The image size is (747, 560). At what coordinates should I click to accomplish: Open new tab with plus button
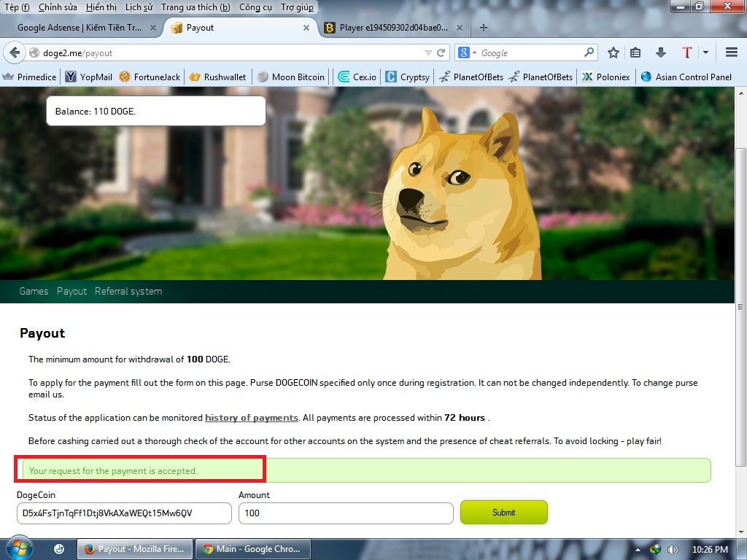pyautogui.click(x=483, y=28)
